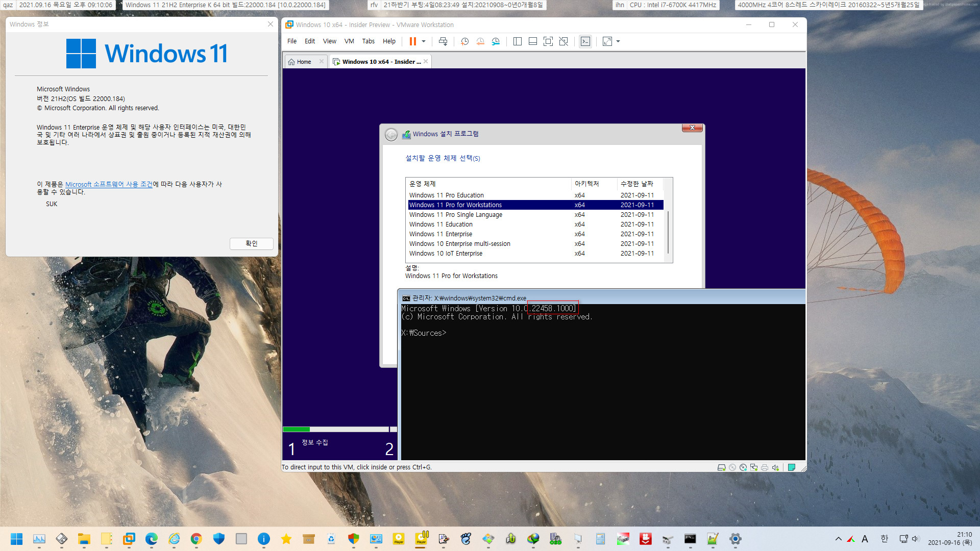Screen dimensions: 980x551
Task: Open the View menu in VMware Workstation
Action: [330, 41]
